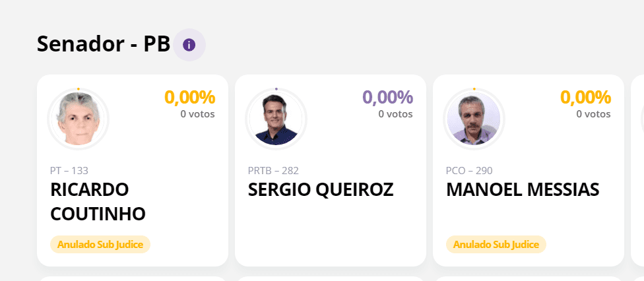
Task: Click 0 votos under Ricardo Coutinho's percentage
Action: (197, 114)
